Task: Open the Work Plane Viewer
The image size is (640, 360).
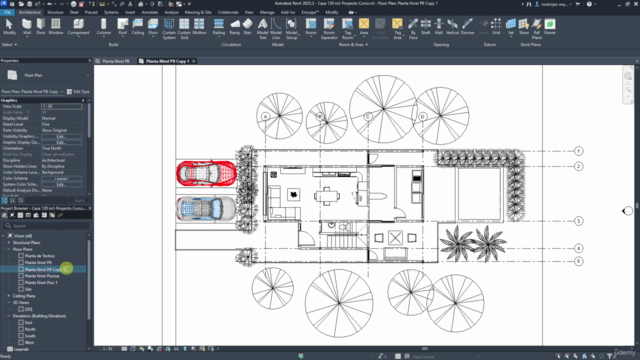Action: [550, 27]
